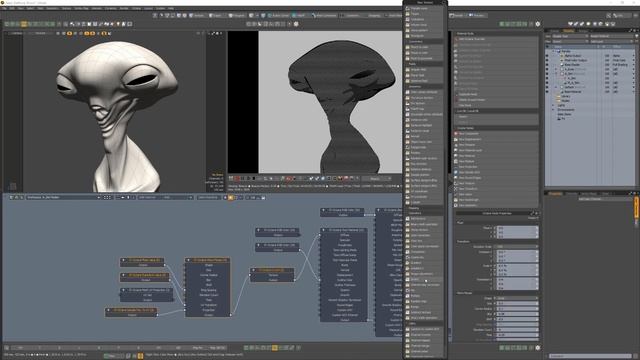Screen dimensions: 640x360
Task: Select Sculpt Pivot Value node in graph
Action: click(x=142, y=262)
